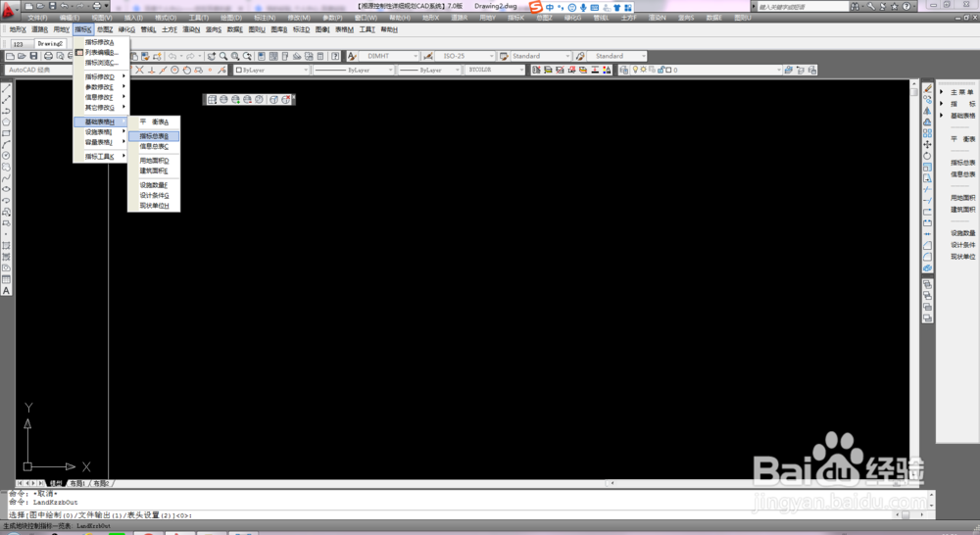Select the Arc tool in draw toolbar
Screen dimensions: 980x535
point(6,144)
